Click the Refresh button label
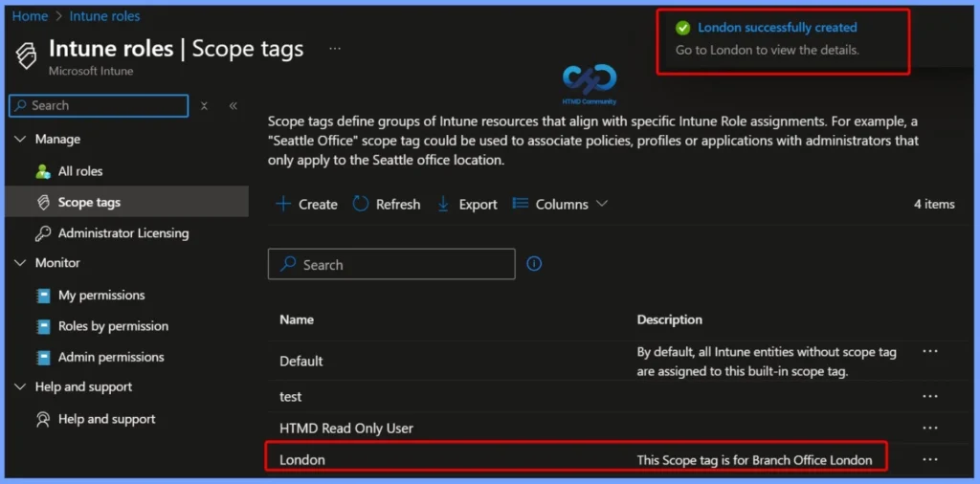980x484 pixels. click(398, 204)
